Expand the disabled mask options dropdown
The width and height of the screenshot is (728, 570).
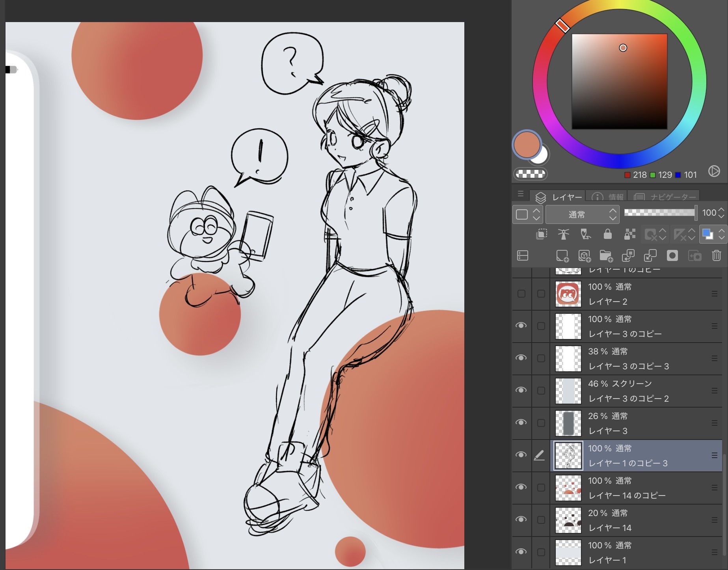(x=663, y=235)
